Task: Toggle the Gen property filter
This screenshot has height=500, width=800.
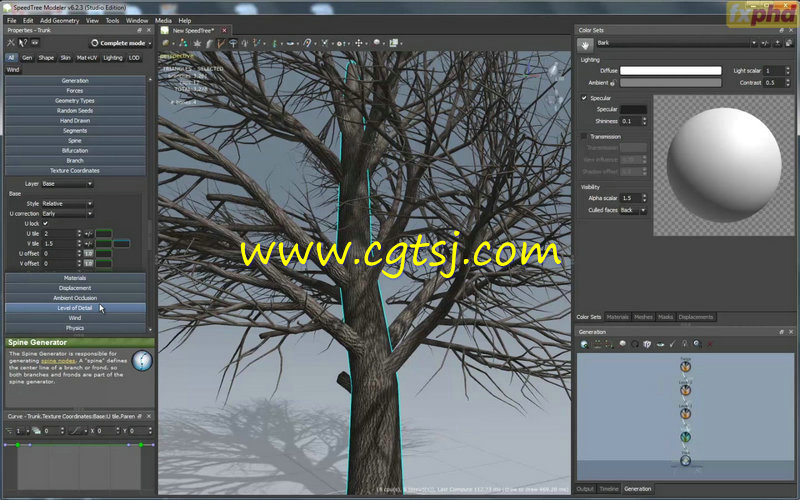Action: (27, 58)
